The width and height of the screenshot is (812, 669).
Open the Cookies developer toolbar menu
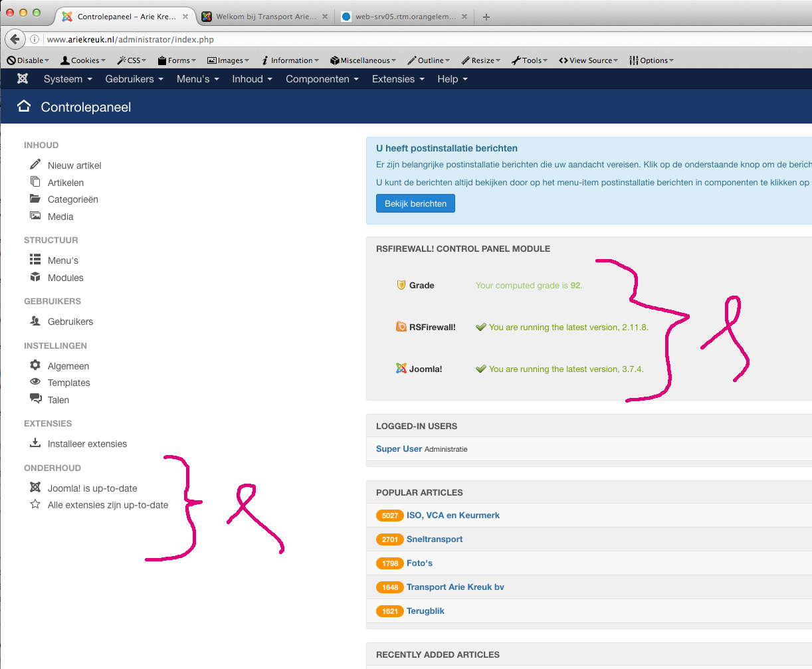pyautogui.click(x=84, y=60)
